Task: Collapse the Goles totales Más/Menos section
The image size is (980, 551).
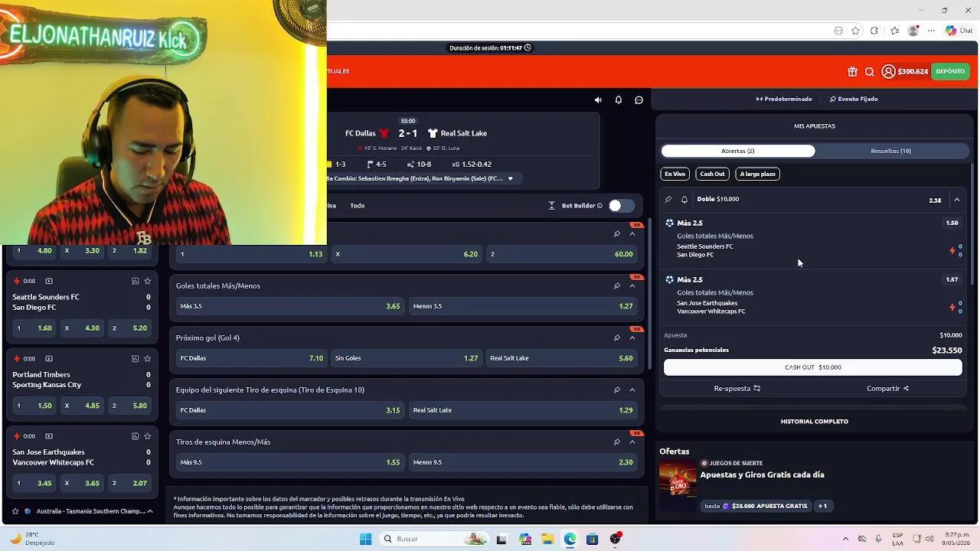Action: pyautogui.click(x=632, y=285)
